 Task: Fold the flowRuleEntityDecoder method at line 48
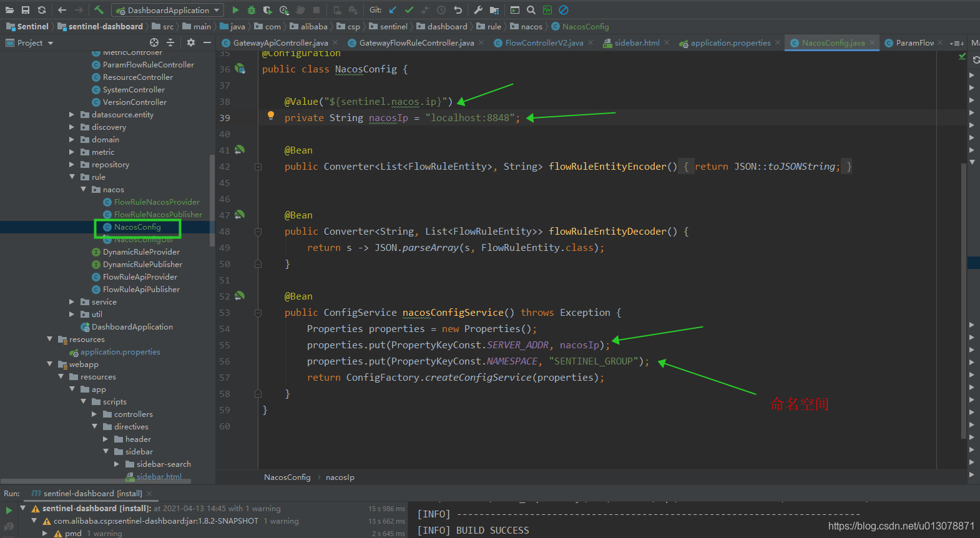click(x=258, y=232)
